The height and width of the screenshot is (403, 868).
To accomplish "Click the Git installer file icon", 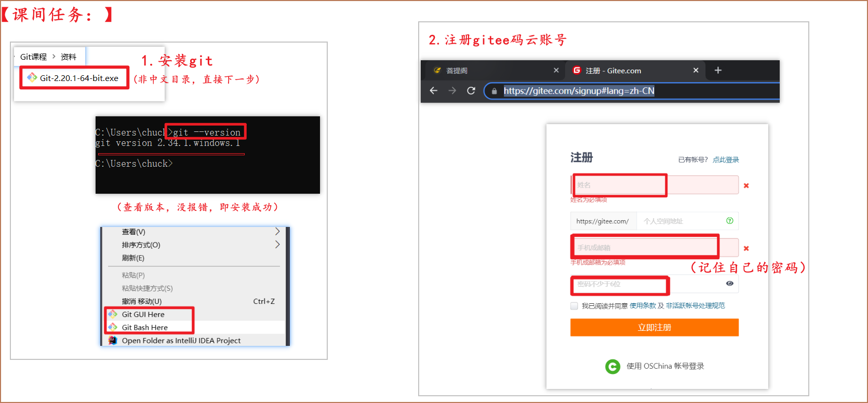I will [x=32, y=77].
